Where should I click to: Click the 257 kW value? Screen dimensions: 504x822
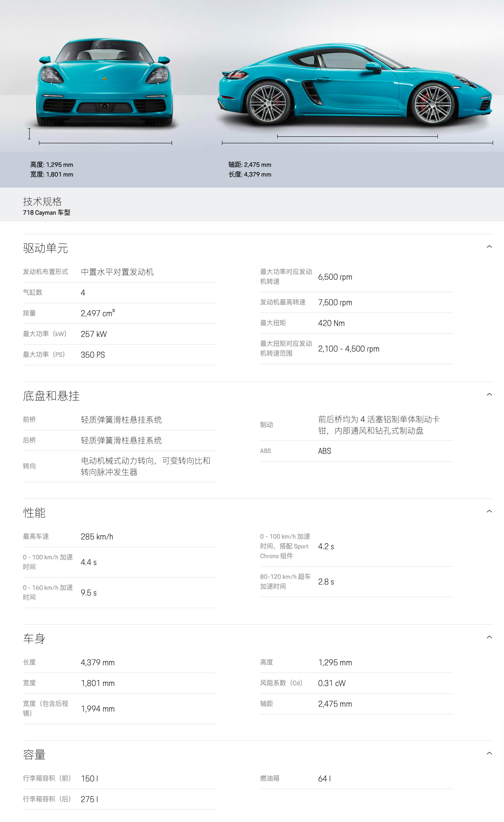(94, 334)
